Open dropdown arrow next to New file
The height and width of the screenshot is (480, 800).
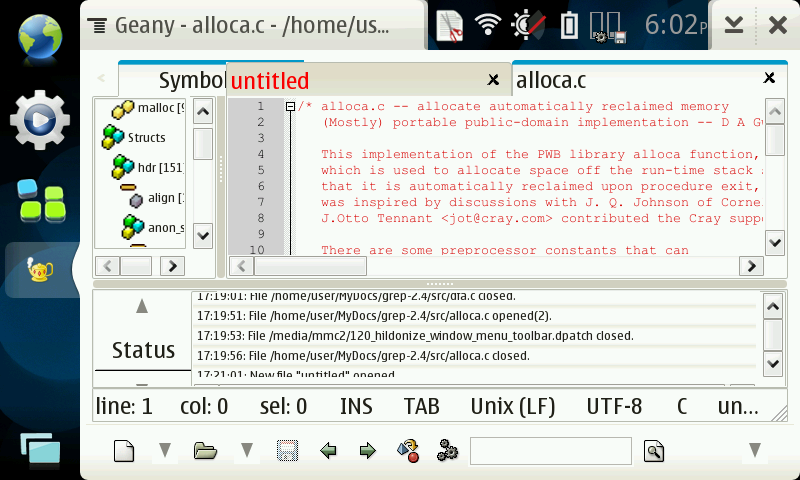coord(165,451)
